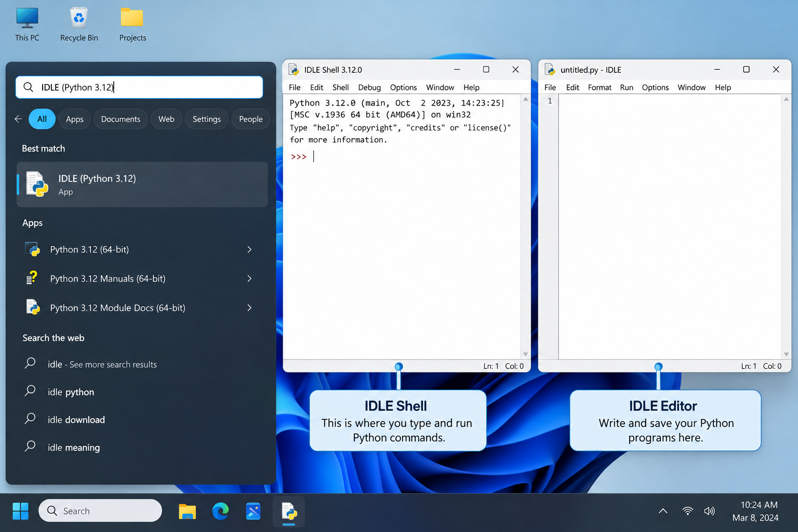798x532 pixels.
Task: Open File menu in untitled.py editor
Action: (550, 87)
